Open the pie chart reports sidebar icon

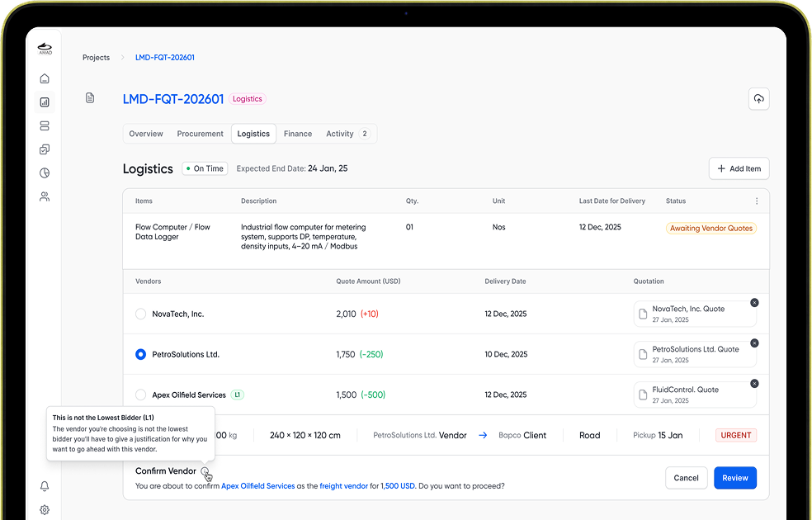(x=45, y=173)
